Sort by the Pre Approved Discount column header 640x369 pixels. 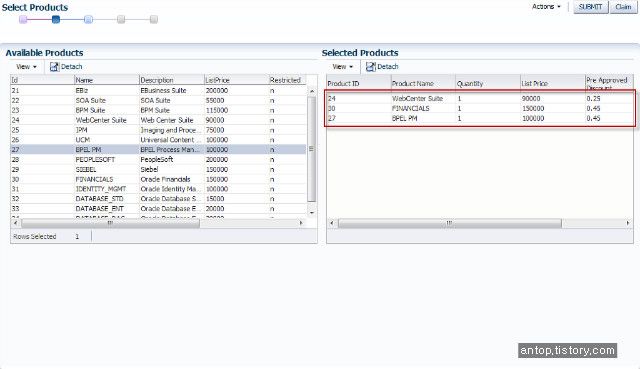click(x=609, y=83)
